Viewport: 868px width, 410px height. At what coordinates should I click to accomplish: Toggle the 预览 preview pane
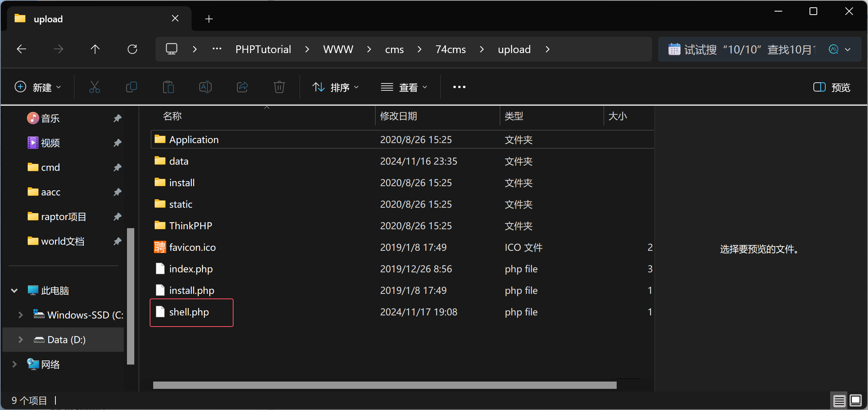point(832,87)
